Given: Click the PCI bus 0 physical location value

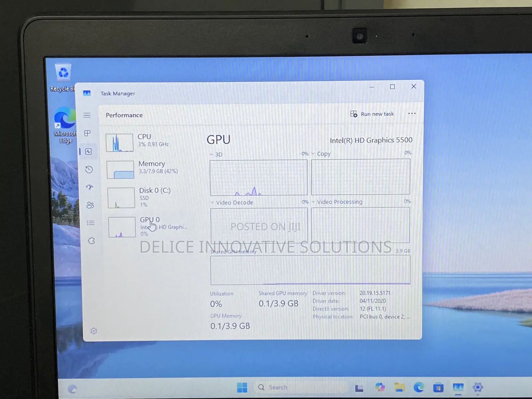Looking at the screenshot, I should (x=385, y=317).
